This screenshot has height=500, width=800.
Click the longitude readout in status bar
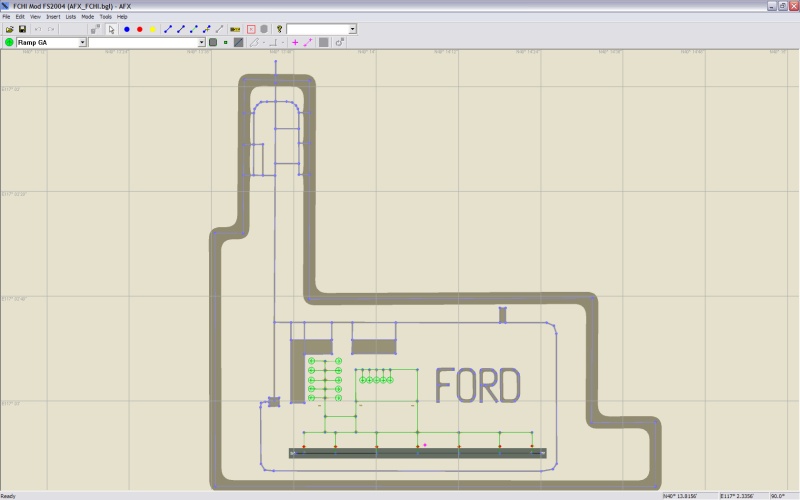(737, 496)
